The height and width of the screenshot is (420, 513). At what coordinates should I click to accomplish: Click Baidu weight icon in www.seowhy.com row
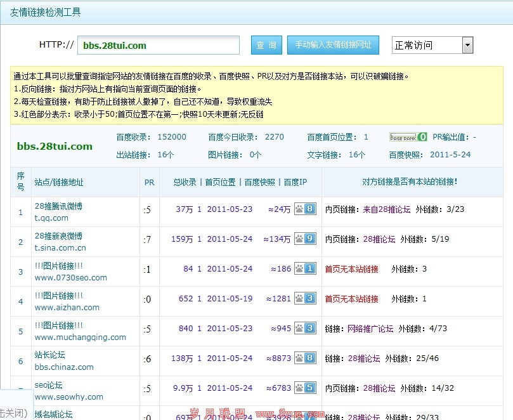click(305, 388)
